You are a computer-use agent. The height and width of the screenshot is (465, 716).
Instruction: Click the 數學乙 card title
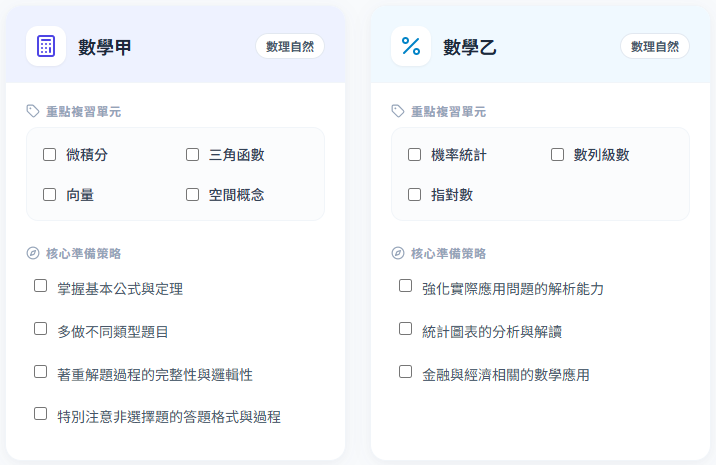click(469, 47)
